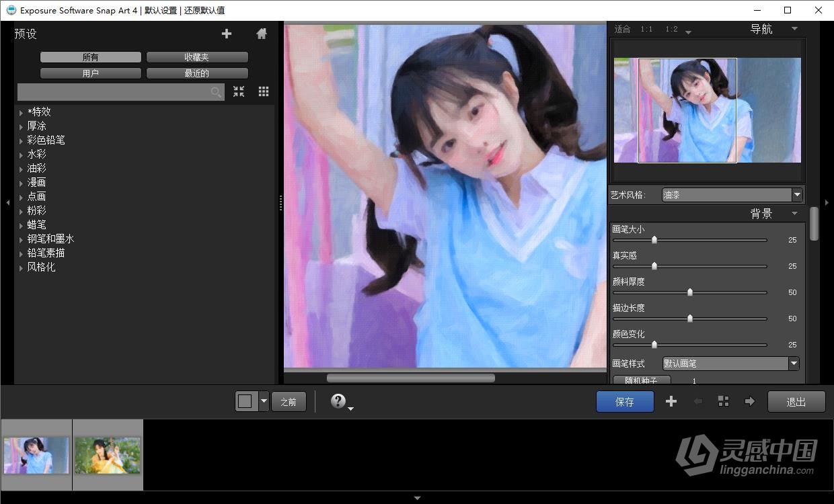This screenshot has width=834, height=504.
Task: Expand the 风格化 preset category
Action: coord(22,268)
